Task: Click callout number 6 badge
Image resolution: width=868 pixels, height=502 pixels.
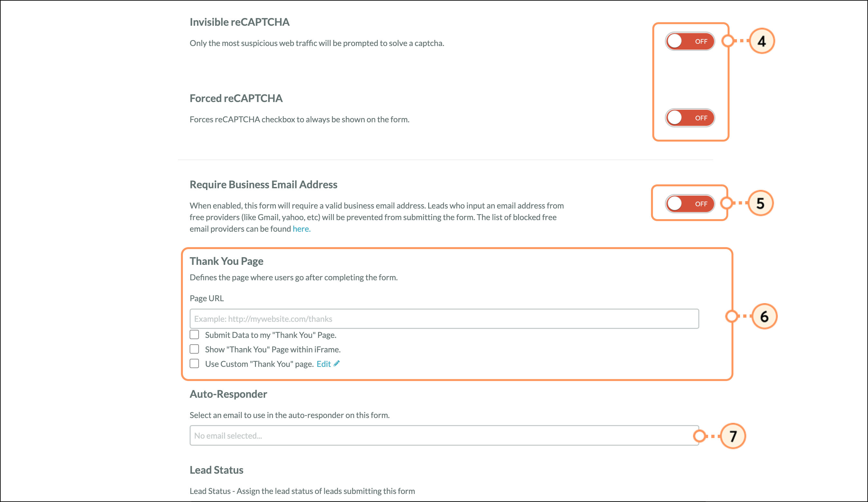Action: point(764,316)
